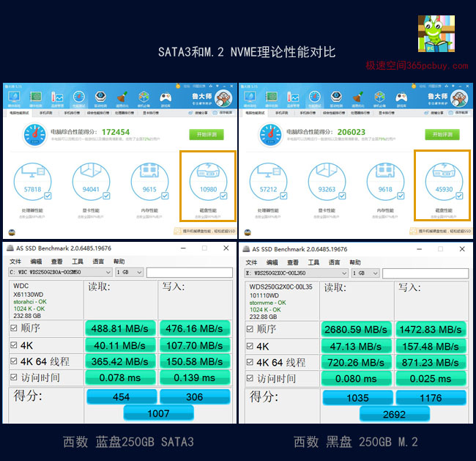
Task: Open 清理优化 broom icon in the 172454-score Ludashi window
Action: click(x=122, y=98)
